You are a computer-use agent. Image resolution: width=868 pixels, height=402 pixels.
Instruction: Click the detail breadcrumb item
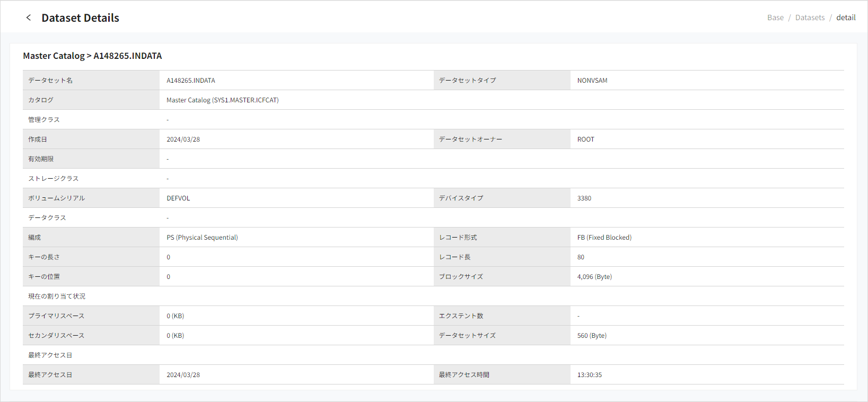(x=846, y=18)
